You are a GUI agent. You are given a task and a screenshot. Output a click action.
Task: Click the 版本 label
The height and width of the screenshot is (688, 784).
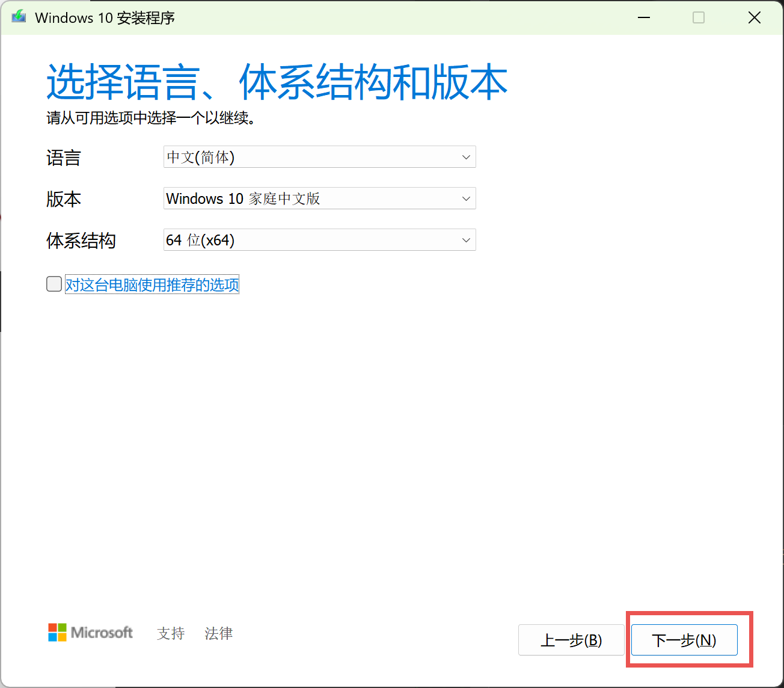pyautogui.click(x=64, y=199)
